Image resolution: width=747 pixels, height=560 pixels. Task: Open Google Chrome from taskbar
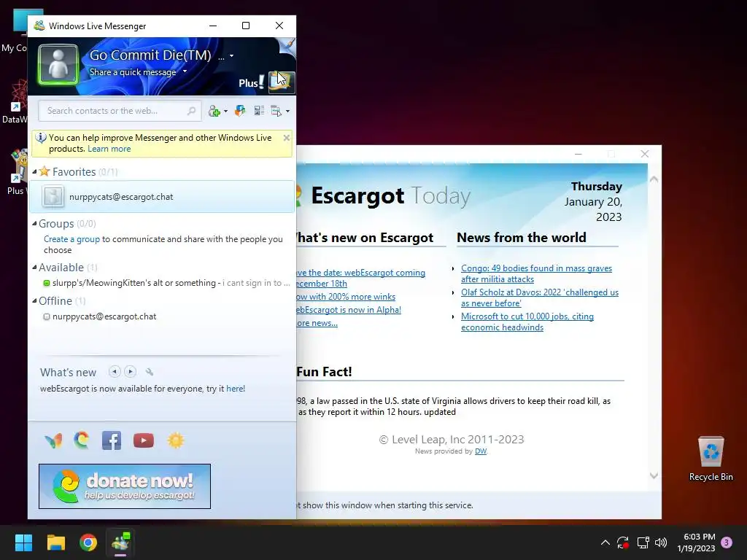(x=88, y=542)
